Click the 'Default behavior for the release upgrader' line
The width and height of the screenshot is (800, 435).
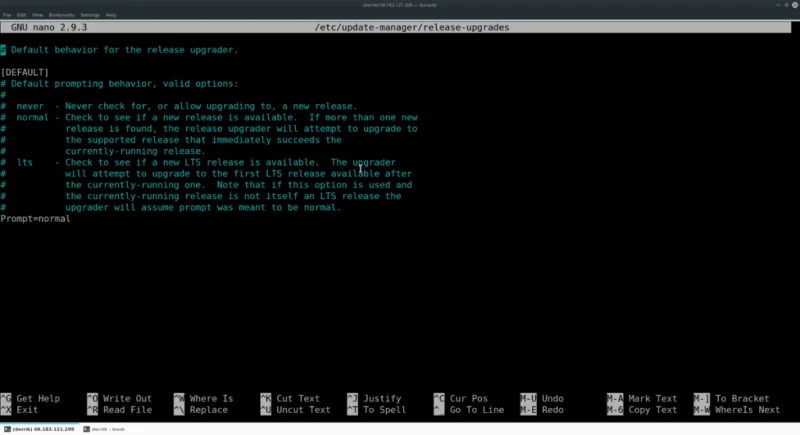point(119,50)
